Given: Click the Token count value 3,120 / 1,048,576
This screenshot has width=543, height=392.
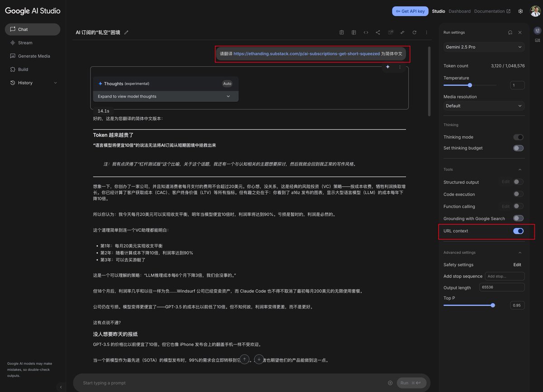Looking at the screenshot, I should (508, 66).
